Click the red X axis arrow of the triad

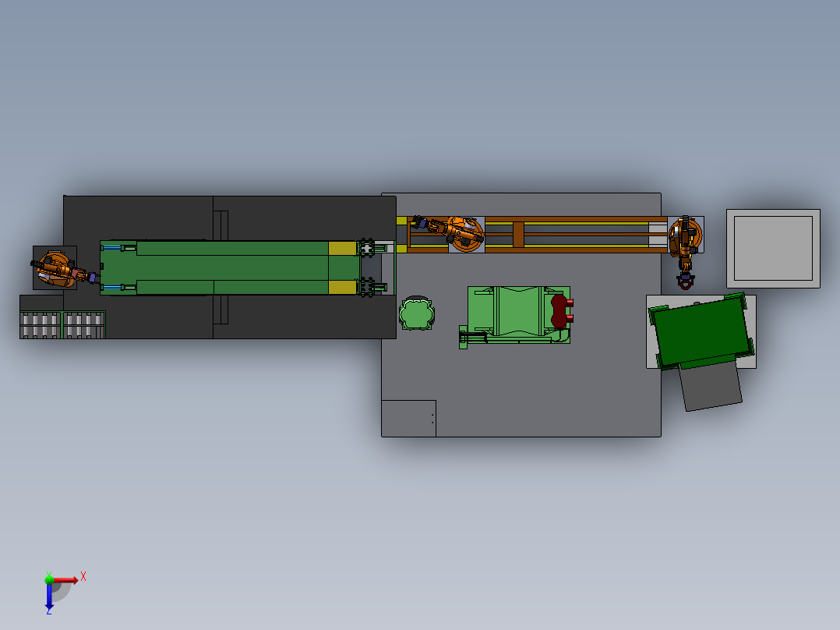(x=65, y=580)
